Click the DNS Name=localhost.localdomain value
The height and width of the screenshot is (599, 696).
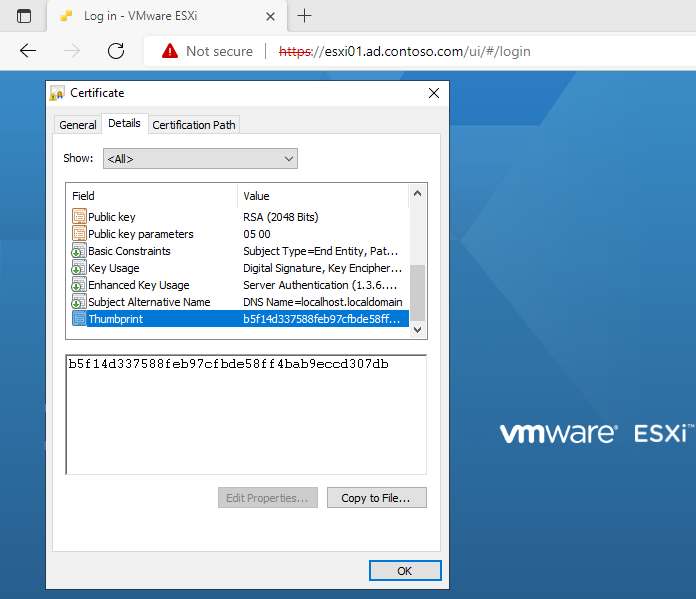coord(323,302)
